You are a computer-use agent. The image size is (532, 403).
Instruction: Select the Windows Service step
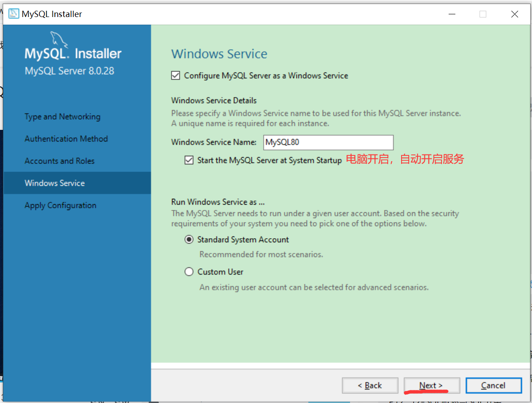click(x=77, y=183)
